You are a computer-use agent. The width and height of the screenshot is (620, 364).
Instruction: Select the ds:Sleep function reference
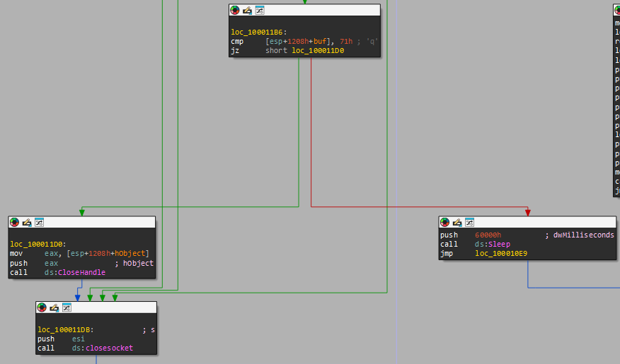492,244
